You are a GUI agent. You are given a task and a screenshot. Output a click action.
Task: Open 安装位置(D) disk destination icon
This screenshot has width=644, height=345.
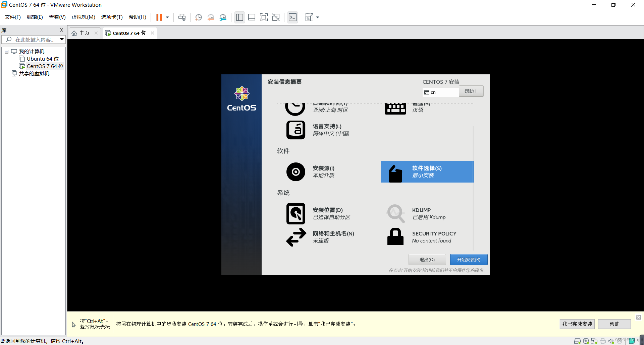[x=296, y=214]
